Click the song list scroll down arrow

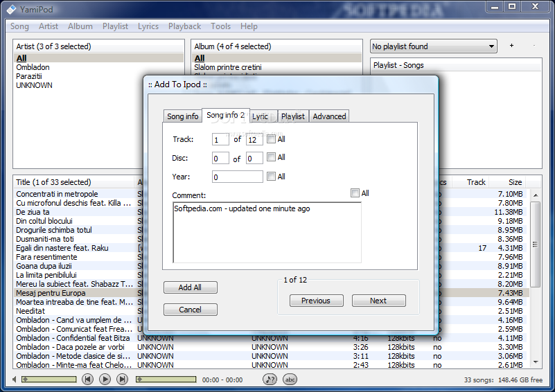536,362
